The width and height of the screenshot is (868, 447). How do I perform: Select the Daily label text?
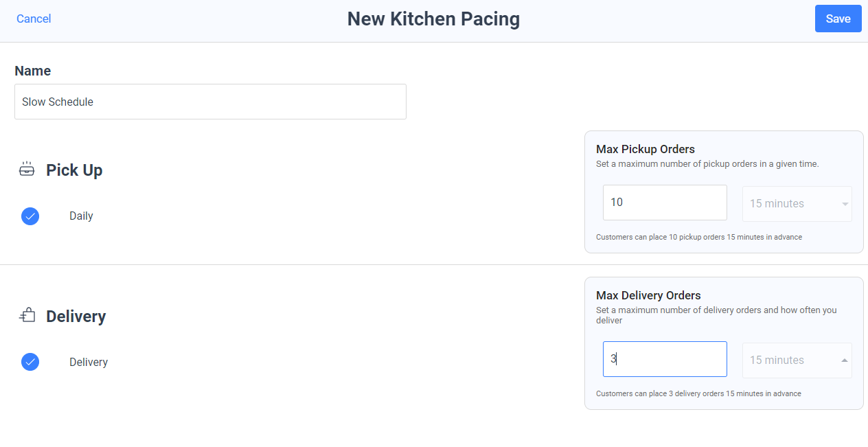point(81,216)
